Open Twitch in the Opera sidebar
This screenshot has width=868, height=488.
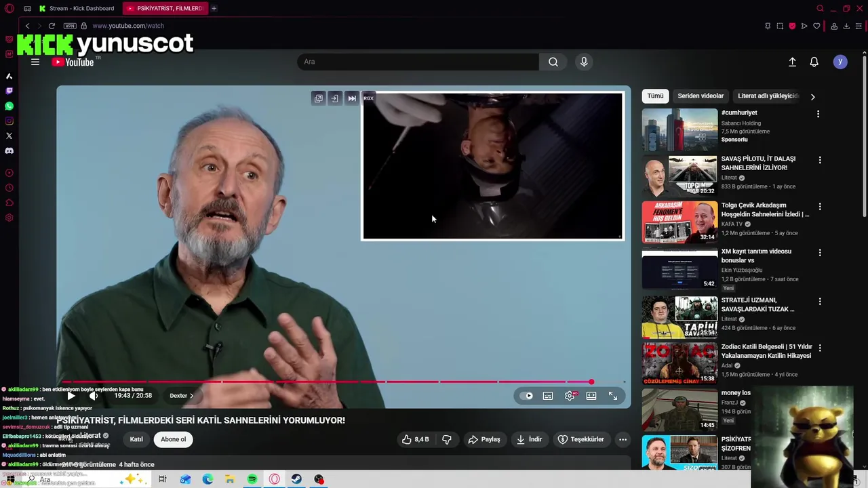point(9,91)
